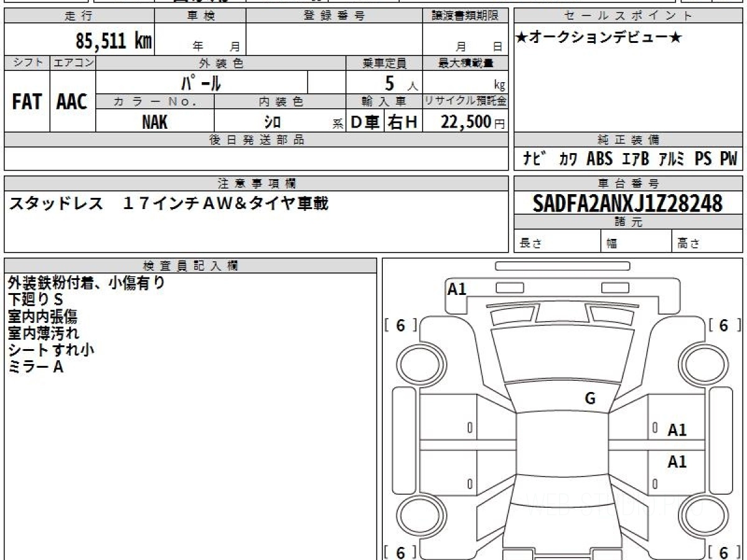This screenshot has width=747, height=560.
Task: Select the ABS equipment entry
Action: (x=600, y=159)
